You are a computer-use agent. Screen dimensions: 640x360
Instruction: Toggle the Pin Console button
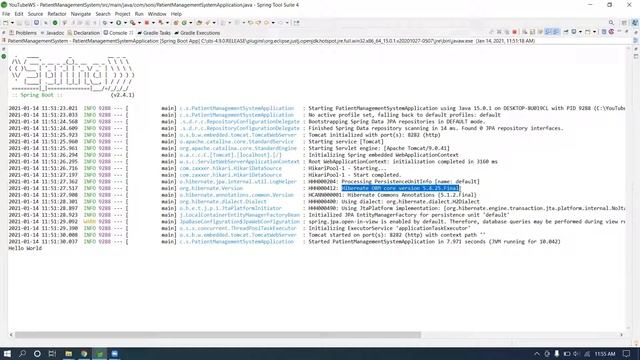(566, 32)
